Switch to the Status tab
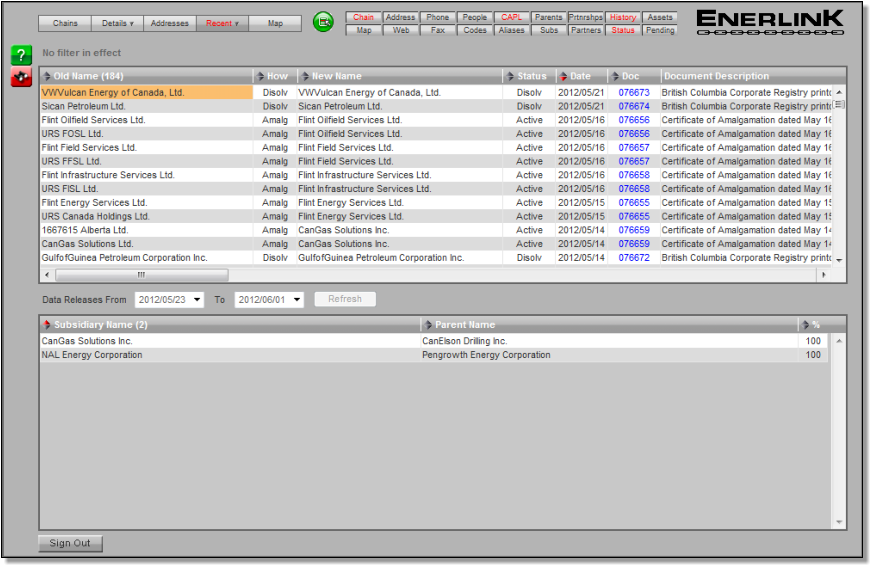This screenshot has width=874, height=569. click(x=623, y=30)
